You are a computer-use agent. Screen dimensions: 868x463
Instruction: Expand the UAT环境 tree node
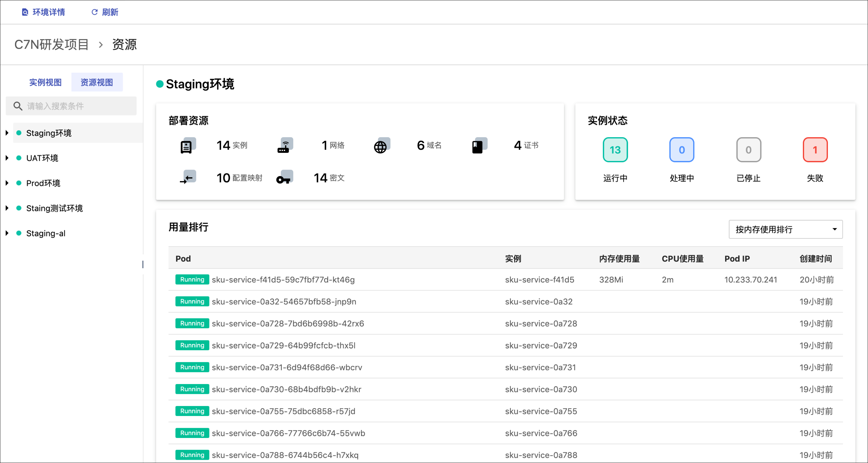[7, 158]
